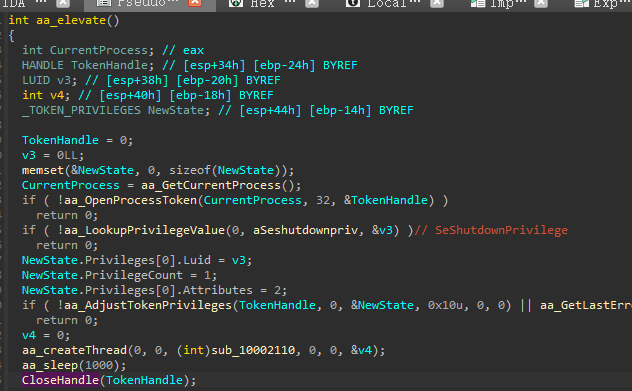Close the Pseudo code tab
Image resolution: width=632 pixels, height=391 pixels.
(195, 3)
